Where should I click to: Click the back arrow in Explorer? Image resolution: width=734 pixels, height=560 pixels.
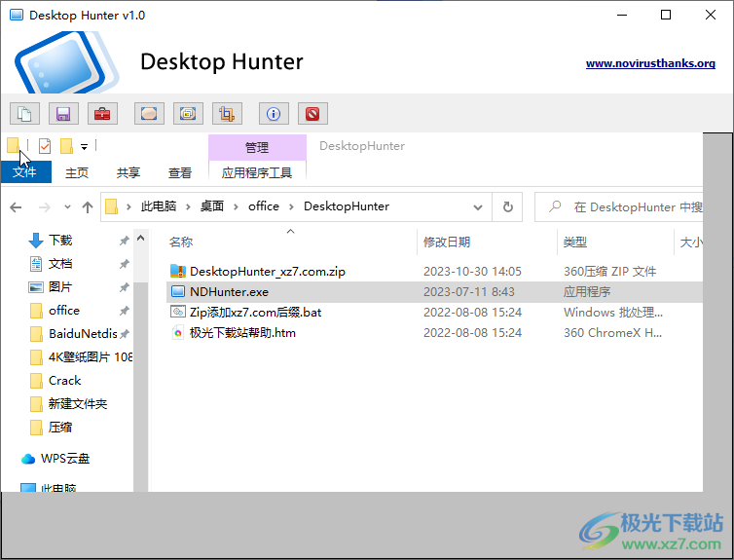pos(16,206)
